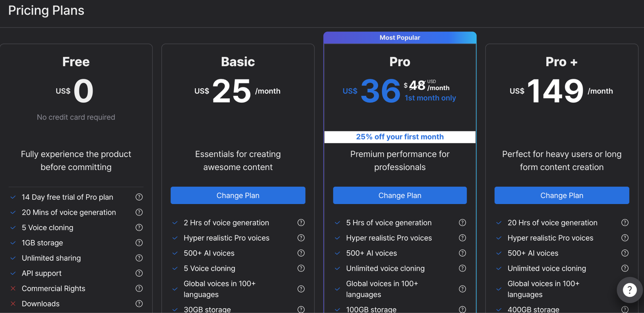
Task: Show info for Pro 500+ AI voices
Action: coord(462,253)
